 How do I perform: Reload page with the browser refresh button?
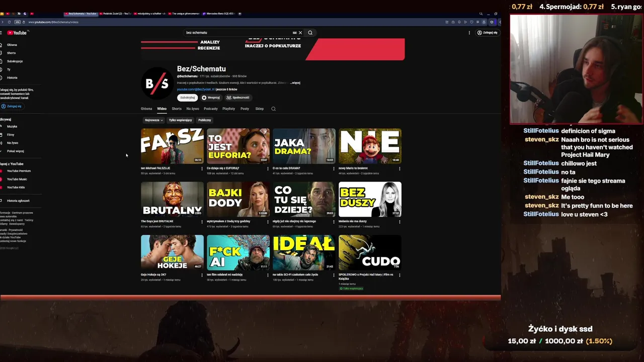pos(9,22)
